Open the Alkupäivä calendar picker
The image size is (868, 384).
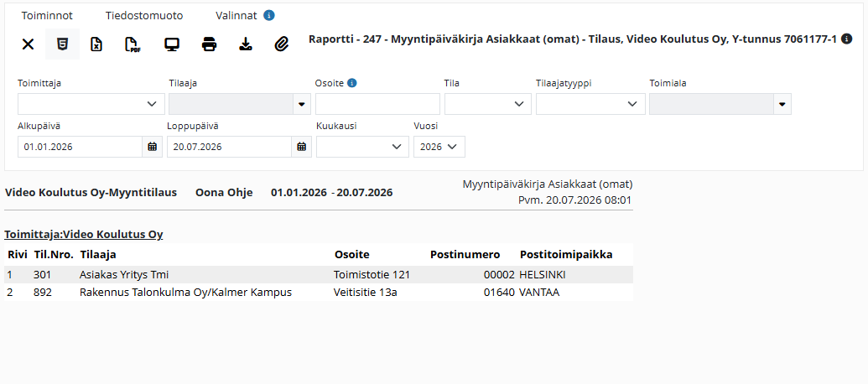153,147
